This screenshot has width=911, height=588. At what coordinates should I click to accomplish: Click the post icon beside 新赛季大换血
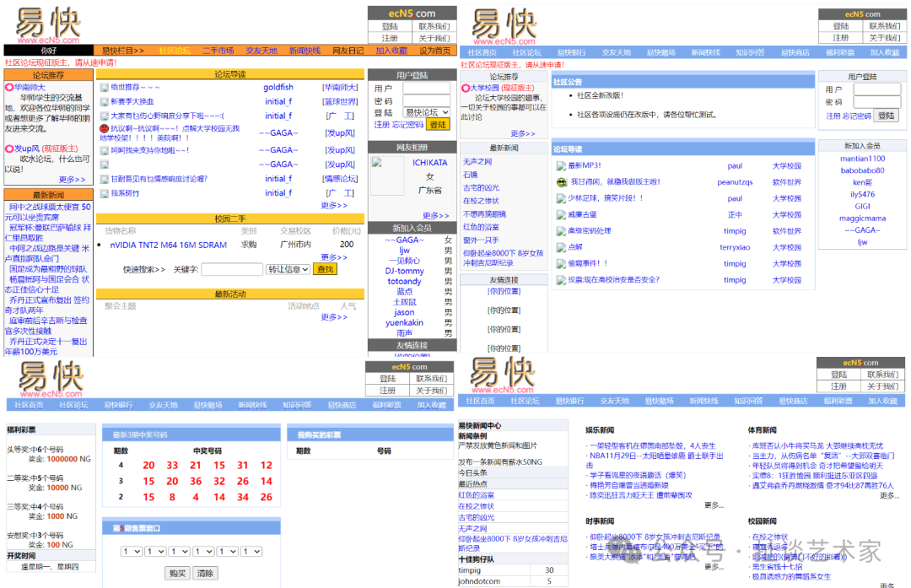click(105, 102)
